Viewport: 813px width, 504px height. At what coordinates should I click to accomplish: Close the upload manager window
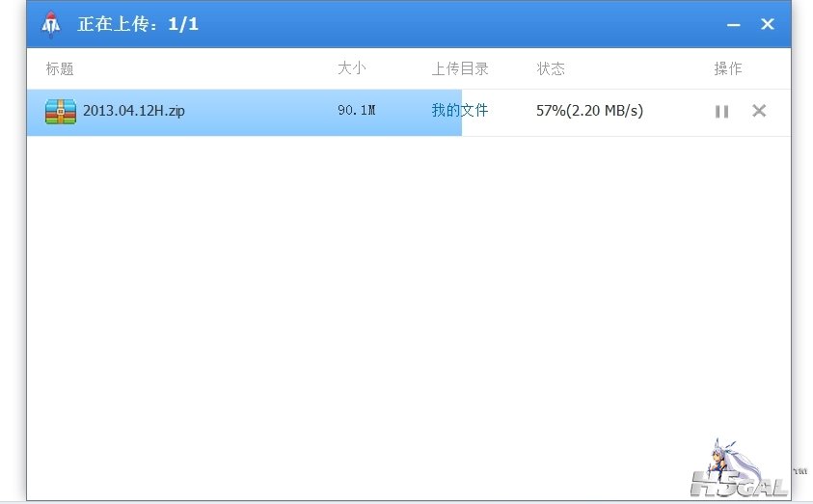(x=768, y=25)
